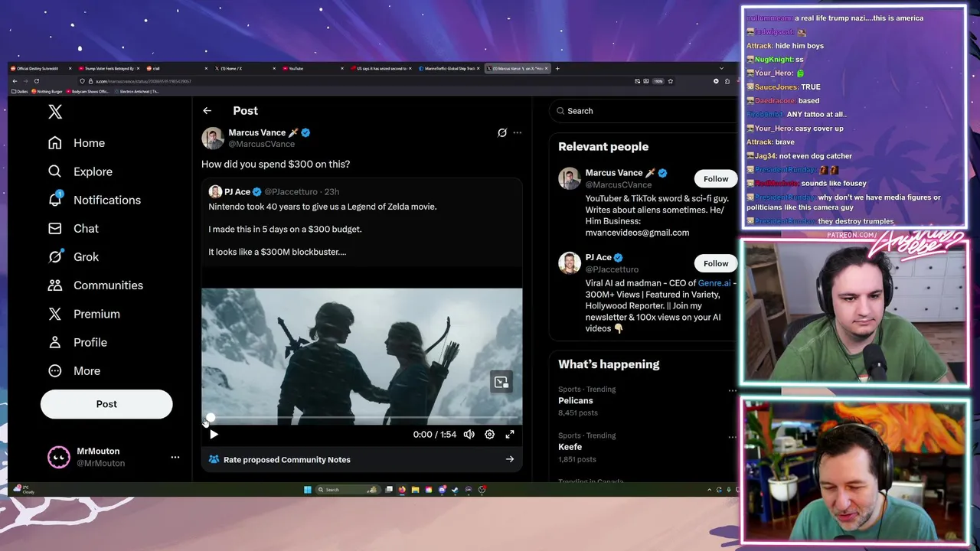Open options menu for Keefe trend
980x551 pixels.
pyautogui.click(x=732, y=437)
